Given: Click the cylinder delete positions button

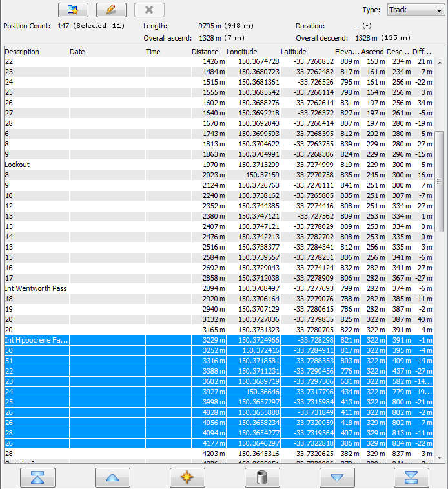Looking at the screenshot, I should click(x=262, y=478).
